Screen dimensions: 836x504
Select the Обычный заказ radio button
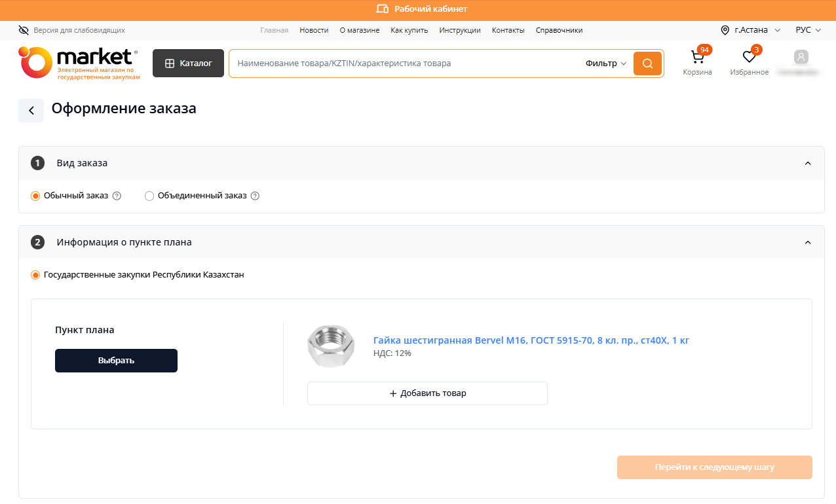pyautogui.click(x=35, y=196)
